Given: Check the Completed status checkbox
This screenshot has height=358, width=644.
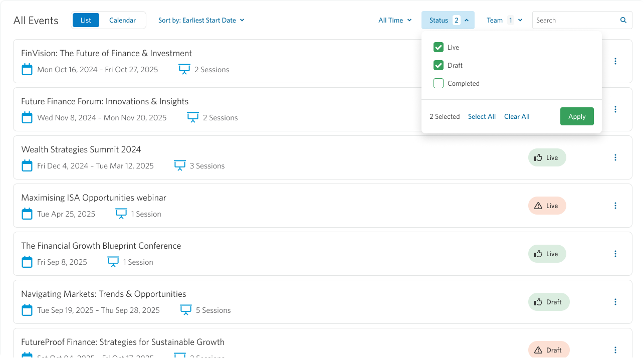Looking at the screenshot, I should click(x=439, y=84).
